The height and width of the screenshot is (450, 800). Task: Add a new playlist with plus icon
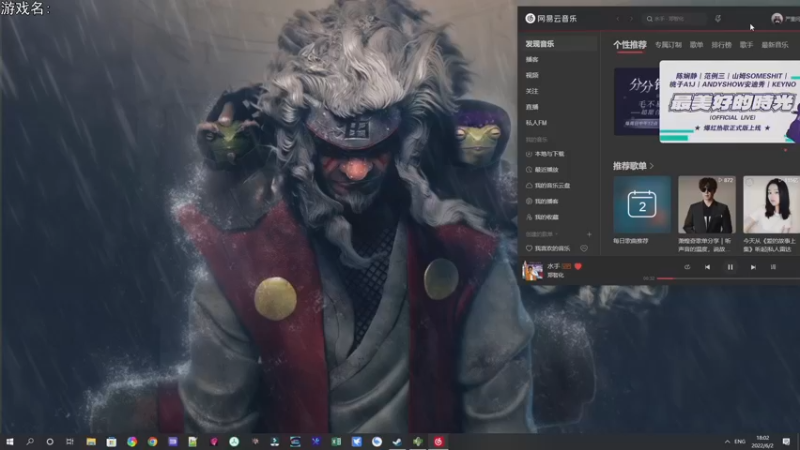[589, 234]
